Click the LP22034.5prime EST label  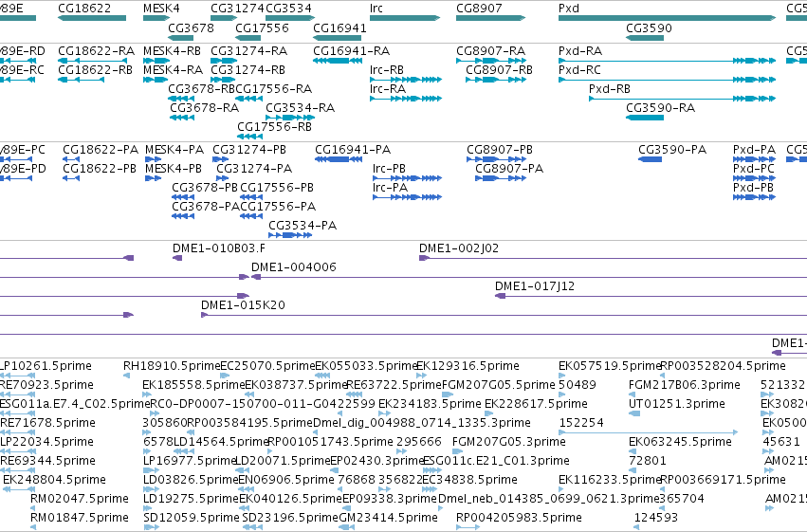pyautogui.click(x=46, y=442)
